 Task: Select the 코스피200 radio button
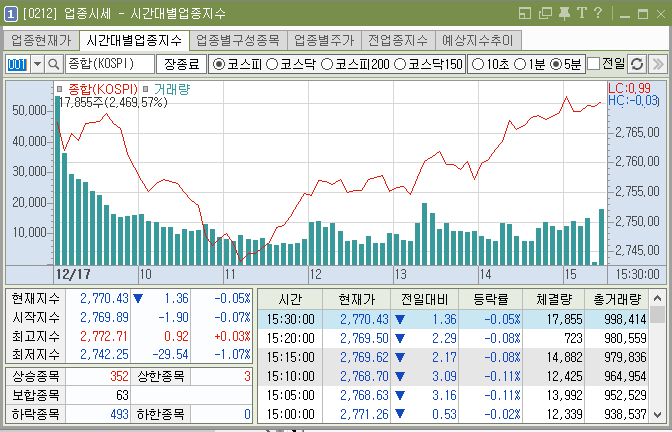tap(327, 65)
